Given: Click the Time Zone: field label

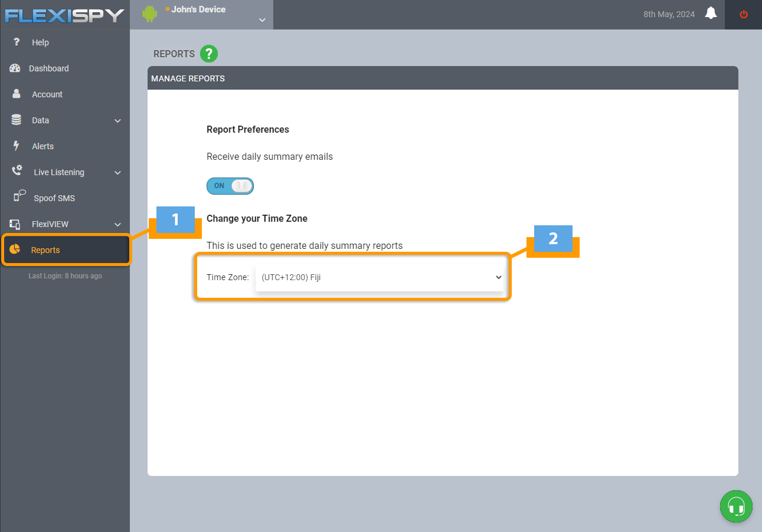Looking at the screenshot, I should [x=228, y=277].
